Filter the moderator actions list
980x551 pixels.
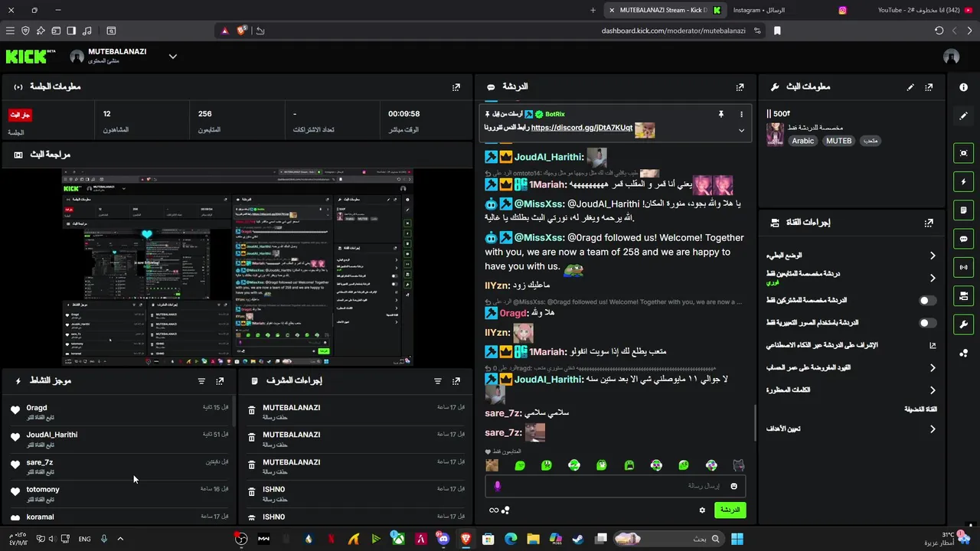(438, 380)
